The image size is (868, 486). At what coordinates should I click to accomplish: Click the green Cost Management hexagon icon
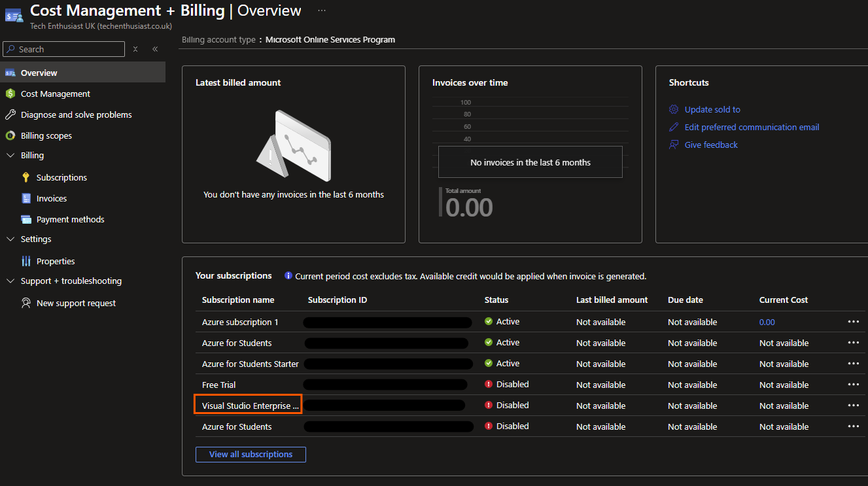tap(10, 94)
